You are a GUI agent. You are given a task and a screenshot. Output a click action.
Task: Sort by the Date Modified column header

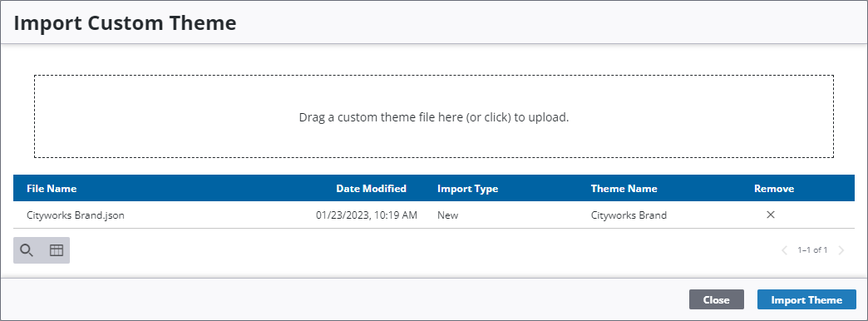371,189
